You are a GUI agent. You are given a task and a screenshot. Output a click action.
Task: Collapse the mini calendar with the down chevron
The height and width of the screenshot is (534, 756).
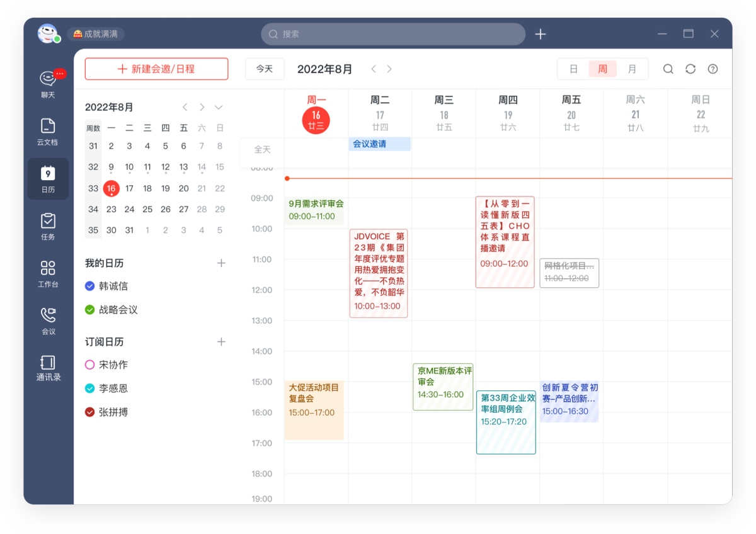point(219,107)
